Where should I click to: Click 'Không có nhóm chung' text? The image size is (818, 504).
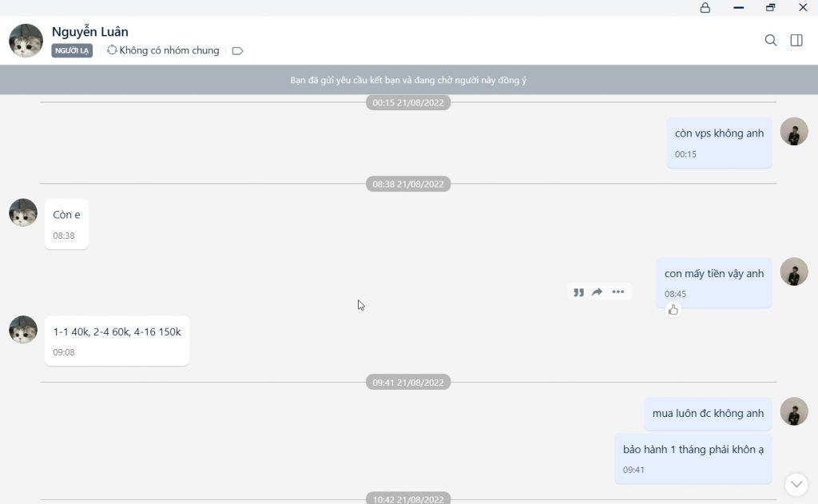169,50
